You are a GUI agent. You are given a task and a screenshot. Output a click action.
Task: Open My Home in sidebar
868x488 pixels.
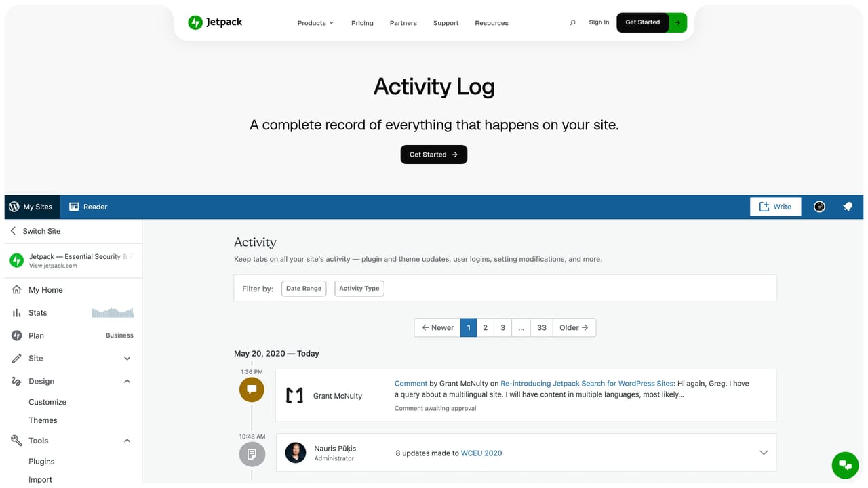pyautogui.click(x=45, y=290)
